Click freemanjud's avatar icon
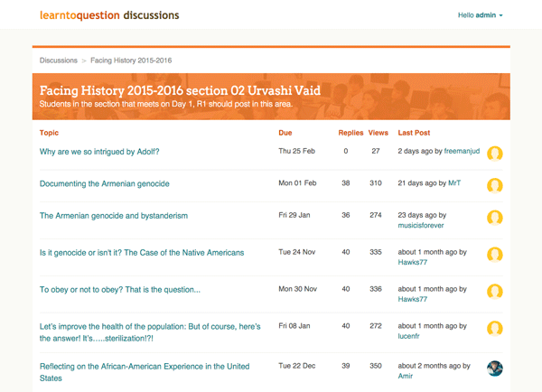The image size is (542, 392). (x=495, y=154)
